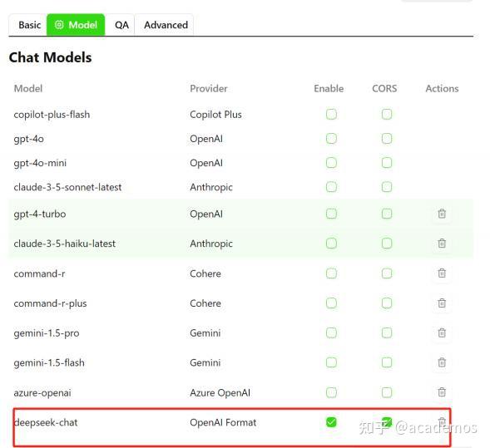The image size is (490, 448).
Task: Click the copilot-plus-flash model name
Action: [x=52, y=115]
